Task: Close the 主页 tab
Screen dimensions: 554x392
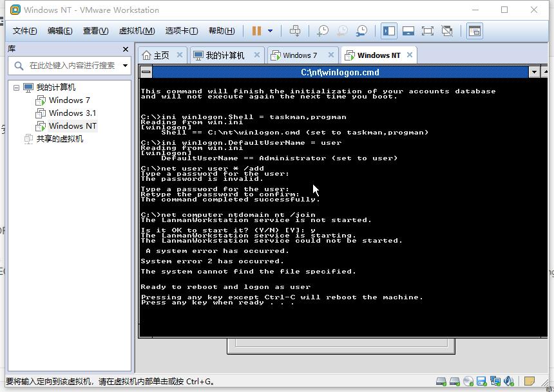Action: point(180,55)
